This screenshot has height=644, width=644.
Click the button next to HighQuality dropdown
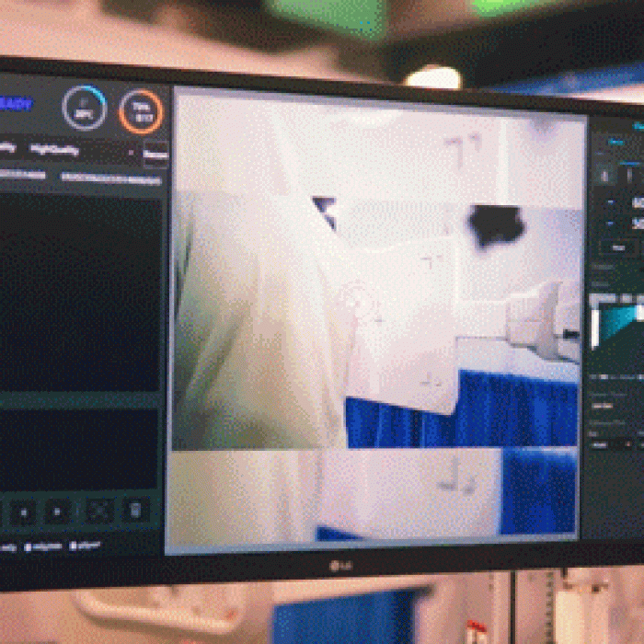156,155
